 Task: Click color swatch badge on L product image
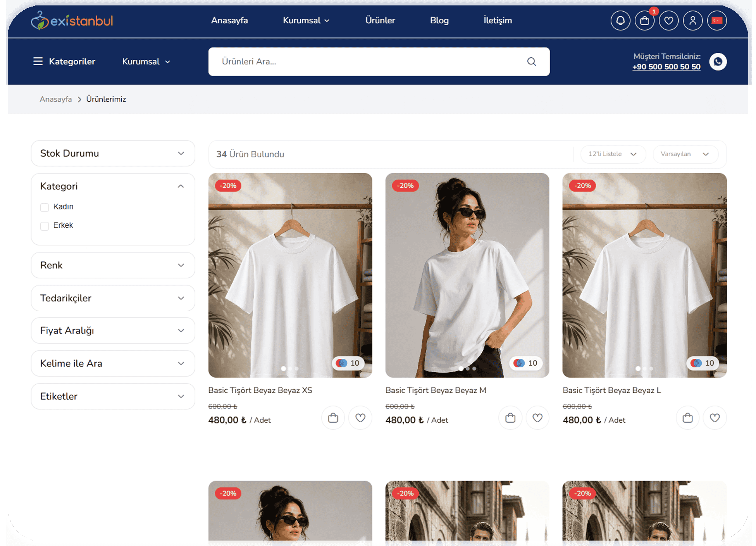pyautogui.click(x=703, y=363)
